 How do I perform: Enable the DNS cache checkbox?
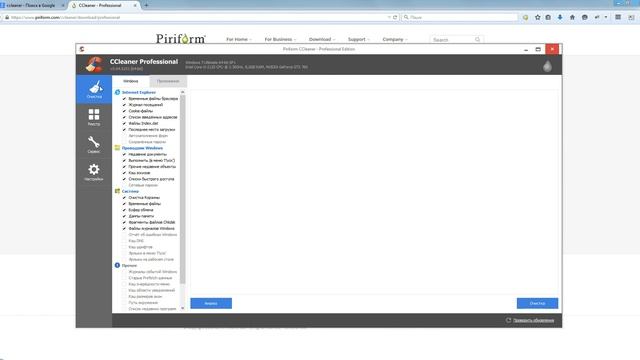[124, 241]
